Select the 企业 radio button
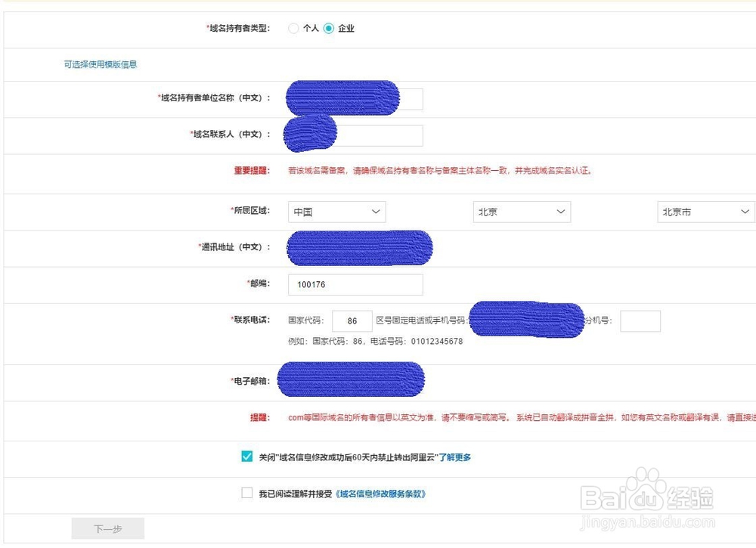The image size is (756, 548). (329, 29)
